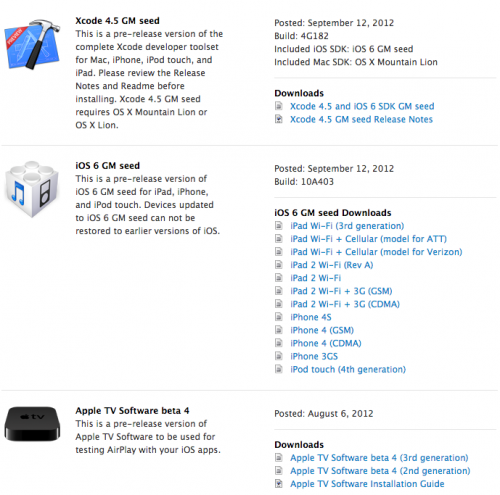Download the iPhone 4 (GSM) seed
Screen dimensions: 500x495
coord(322,330)
